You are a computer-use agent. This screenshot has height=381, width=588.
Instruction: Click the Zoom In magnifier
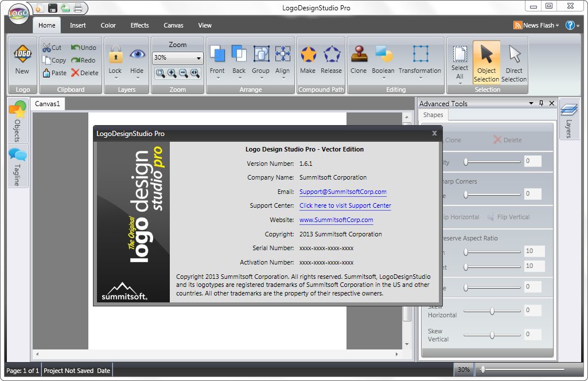coord(172,73)
